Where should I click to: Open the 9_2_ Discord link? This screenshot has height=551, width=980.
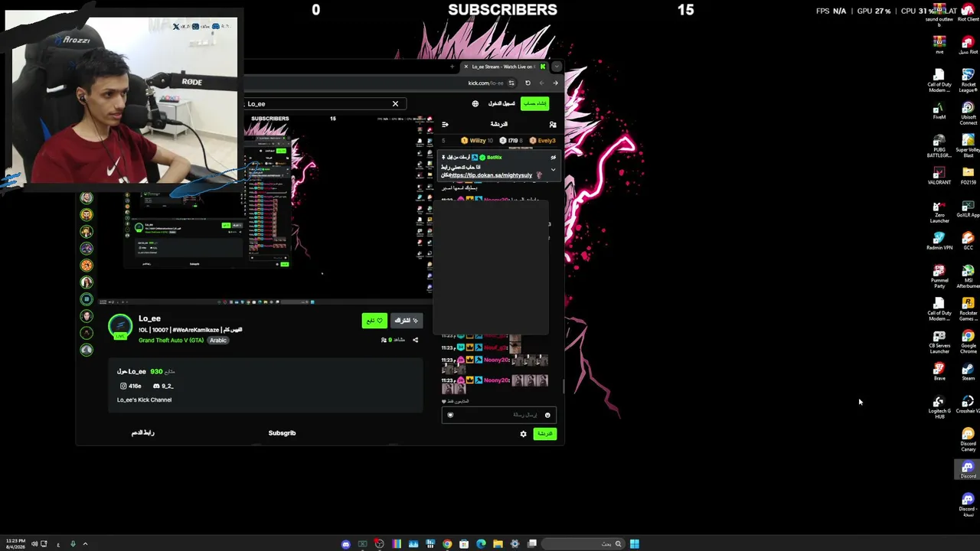163,386
